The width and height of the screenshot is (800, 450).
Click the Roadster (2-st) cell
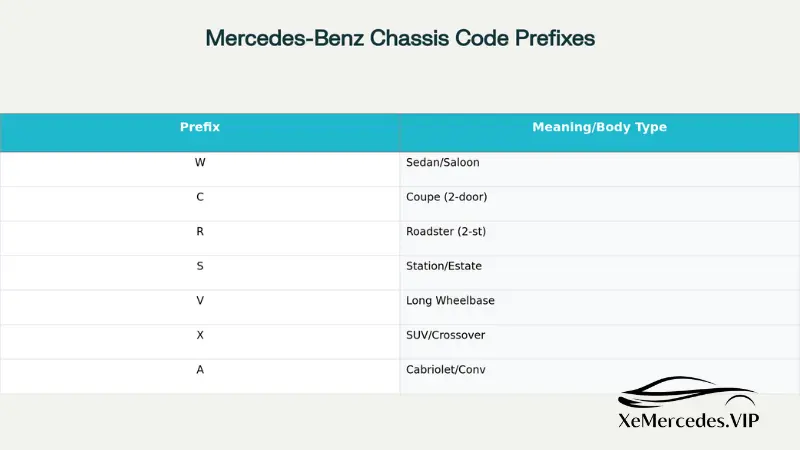pos(446,231)
